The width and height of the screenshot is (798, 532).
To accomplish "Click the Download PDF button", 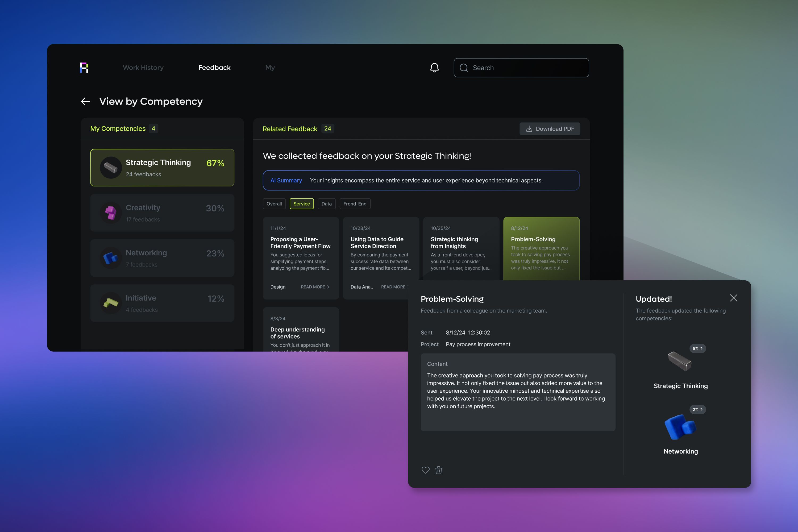I will [550, 128].
